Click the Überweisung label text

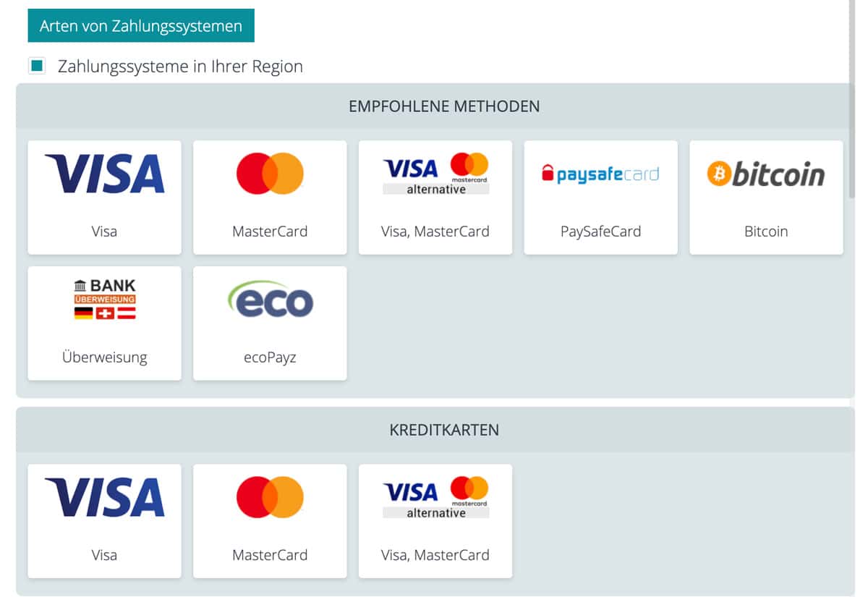(105, 357)
